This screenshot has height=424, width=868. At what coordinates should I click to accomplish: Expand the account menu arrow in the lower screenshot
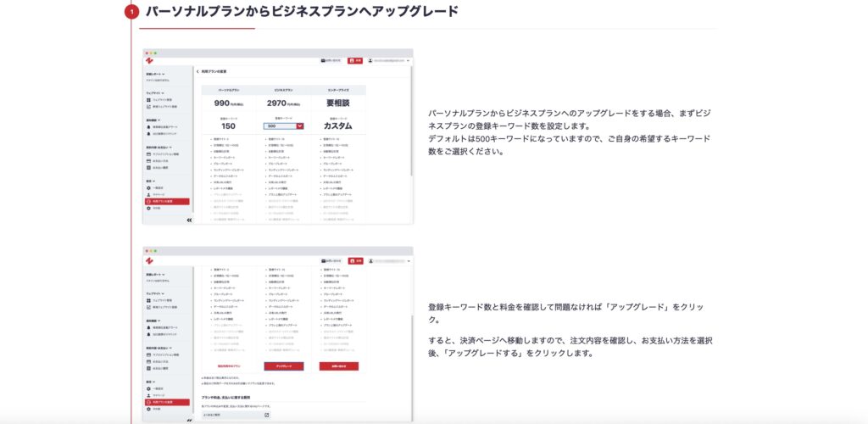(408, 260)
